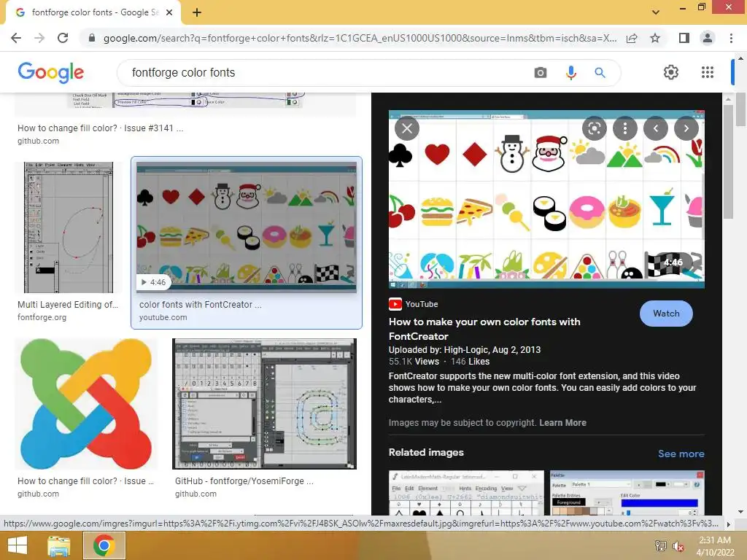Viewport: 747px width, 560px height.
Task: Open Google quick settings gear
Action: pyautogui.click(x=671, y=72)
